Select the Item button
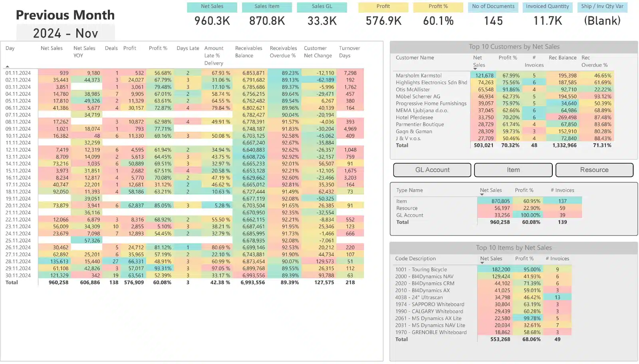The height and width of the screenshot is (364, 639). click(513, 170)
